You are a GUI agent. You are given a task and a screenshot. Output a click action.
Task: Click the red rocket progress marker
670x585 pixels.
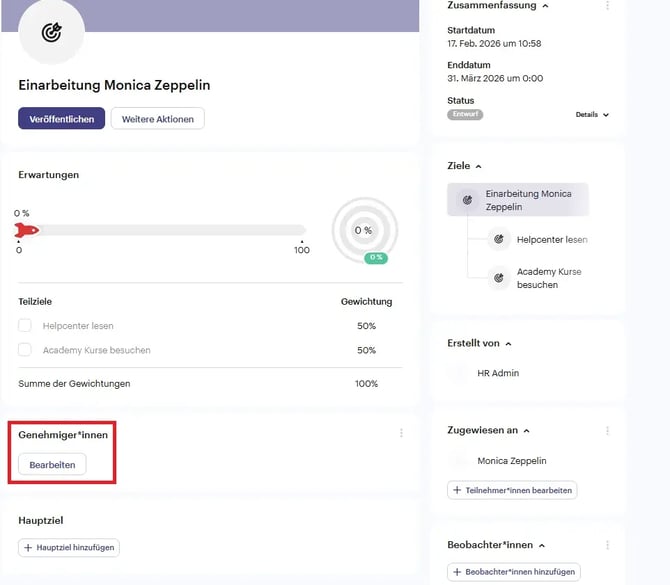(26, 230)
